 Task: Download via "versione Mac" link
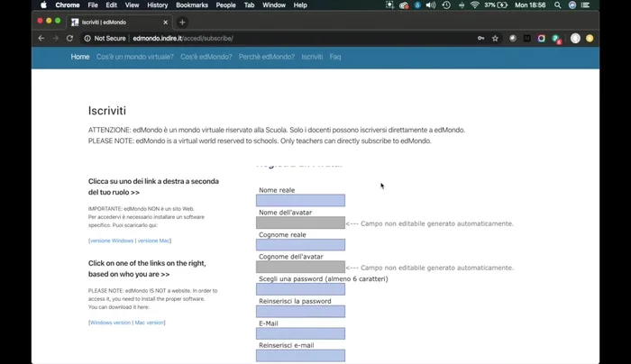(x=154, y=241)
